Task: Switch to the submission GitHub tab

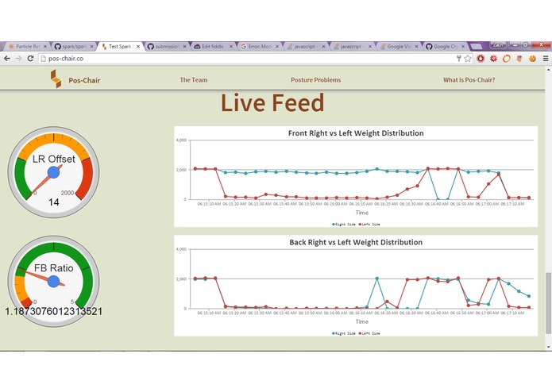Action: click(x=167, y=46)
